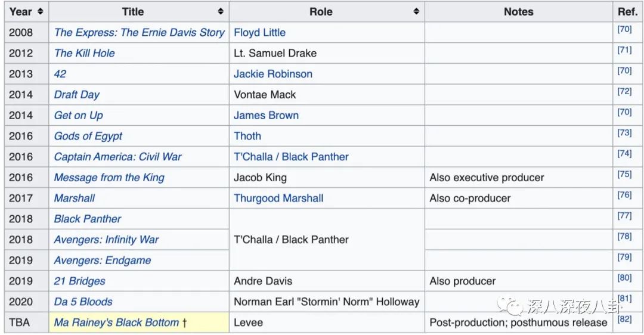Jump to reference 71 citation

pyautogui.click(x=624, y=50)
